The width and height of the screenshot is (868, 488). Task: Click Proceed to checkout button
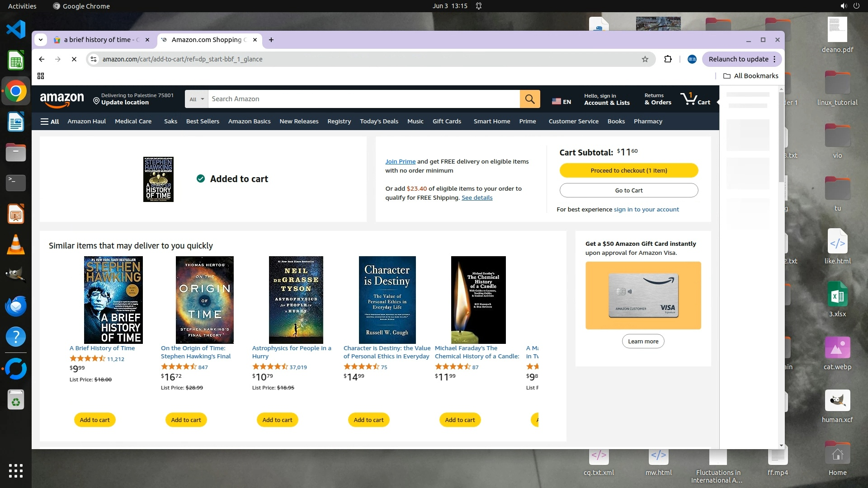tap(628, 170)
